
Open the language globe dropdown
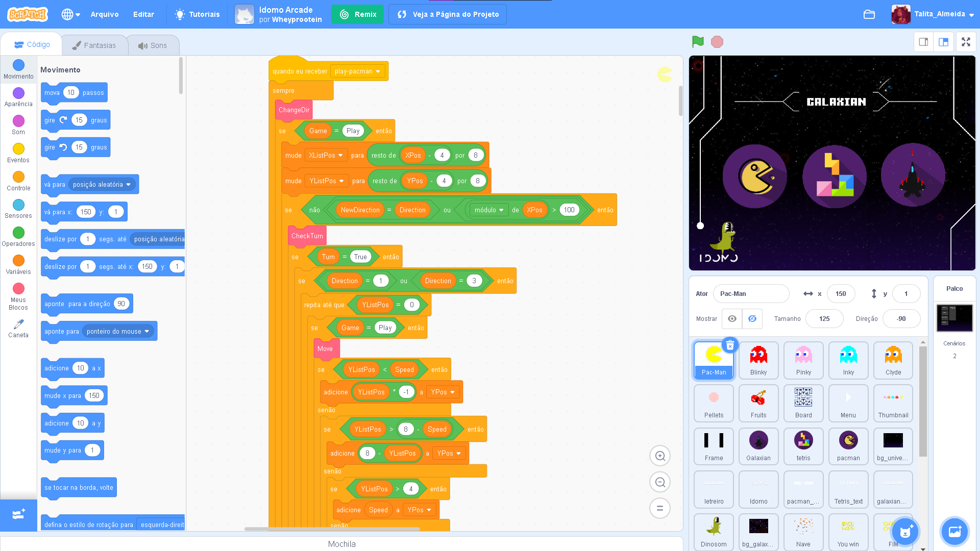click(70, 14)
